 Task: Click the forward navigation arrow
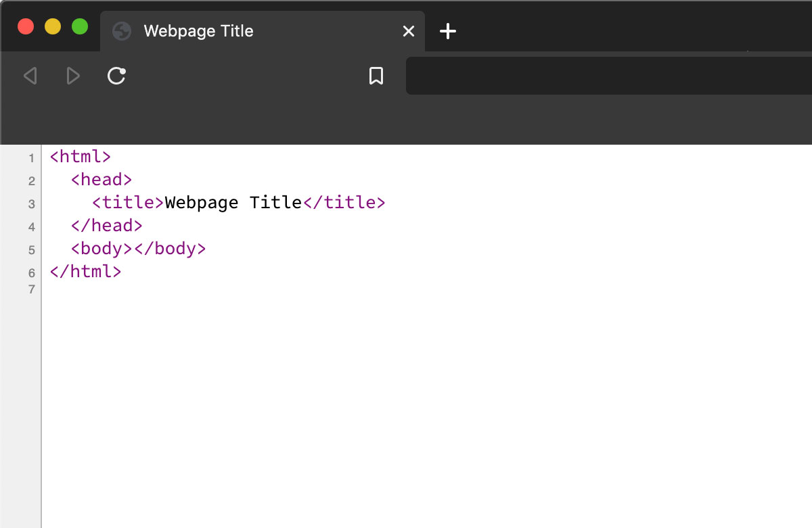(x=73, y=76)
